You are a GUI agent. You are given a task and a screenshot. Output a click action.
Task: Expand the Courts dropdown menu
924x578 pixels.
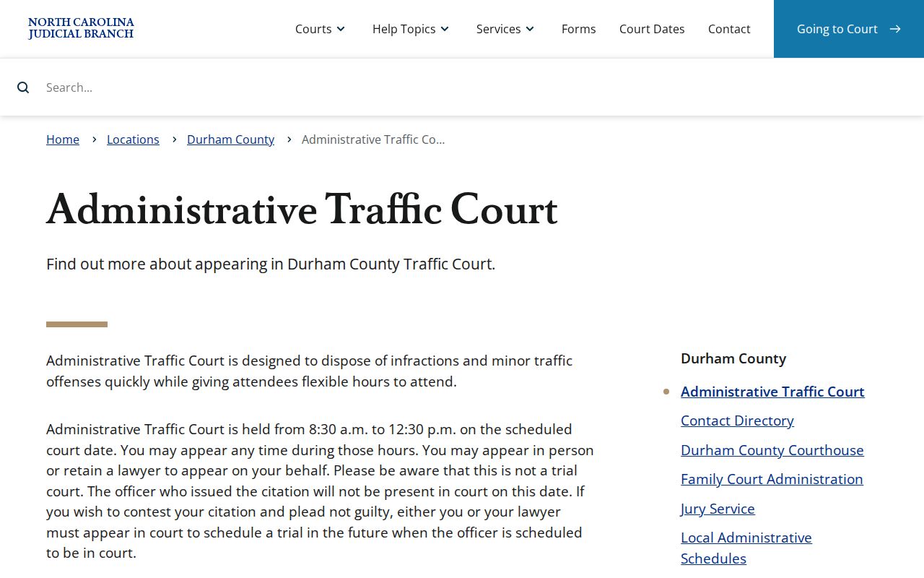pyautogui.click(x=321, y=29)
